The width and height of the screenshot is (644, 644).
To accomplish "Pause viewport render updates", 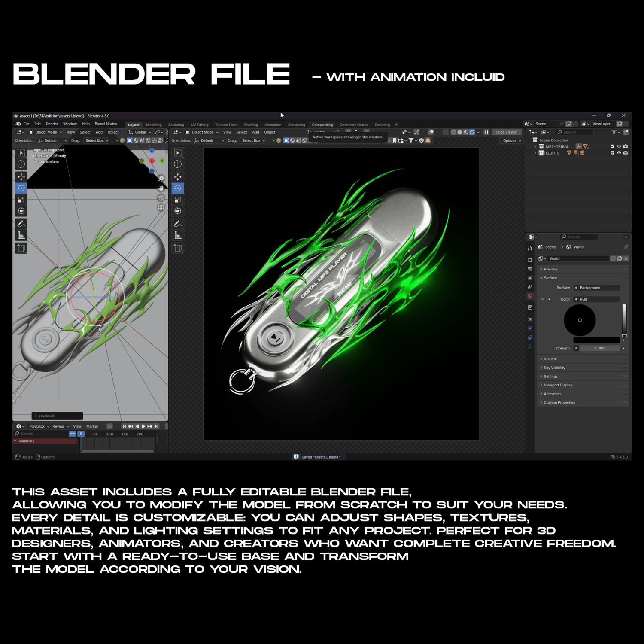I will [x=486, y=132].
